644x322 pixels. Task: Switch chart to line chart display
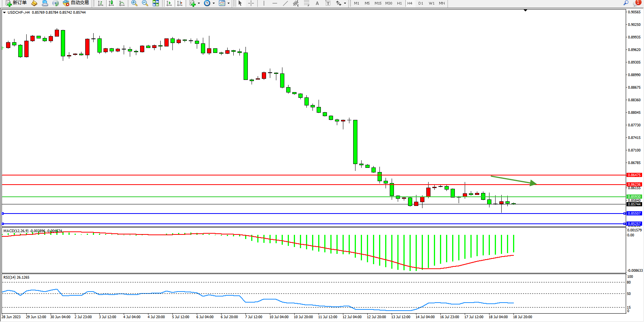[122, 3]
